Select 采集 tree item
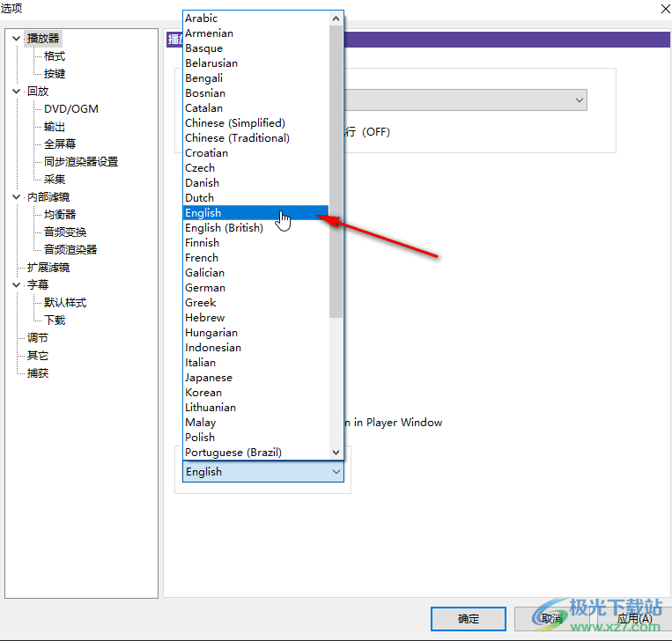Viewport: 672px width, 641px height. point(55,179)
